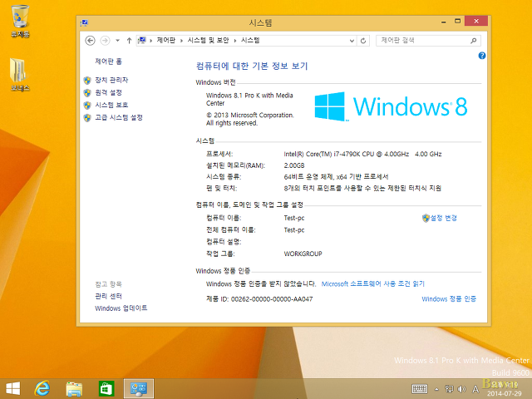The height and width of the screenshot is (399, 532).
Task: Click the search magnifier icon
Action: coord(474,41)
